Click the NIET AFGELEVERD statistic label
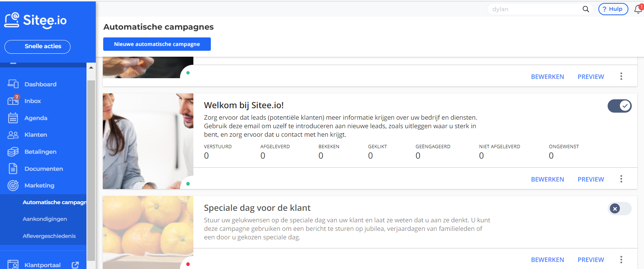Image resolution: width=644 pixels, height=269 pixels. click(500, 147)
